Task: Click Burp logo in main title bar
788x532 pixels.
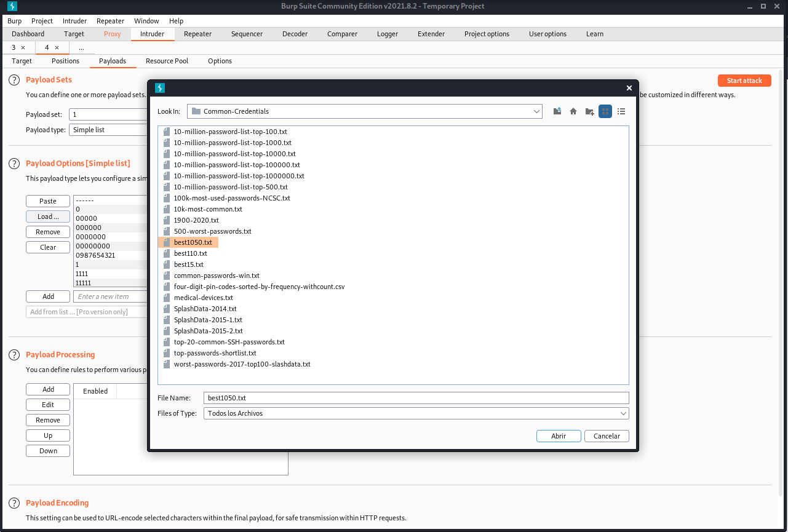Action: pyautogui.click(x=11, y=6)
